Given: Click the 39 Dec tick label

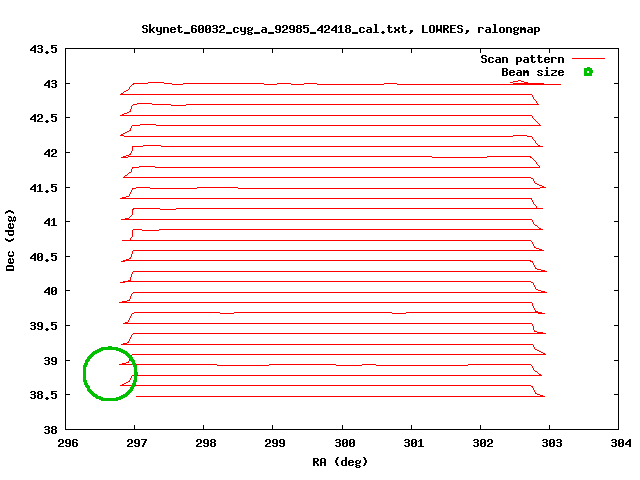Looking at the screenshot, I should (50, 361).
